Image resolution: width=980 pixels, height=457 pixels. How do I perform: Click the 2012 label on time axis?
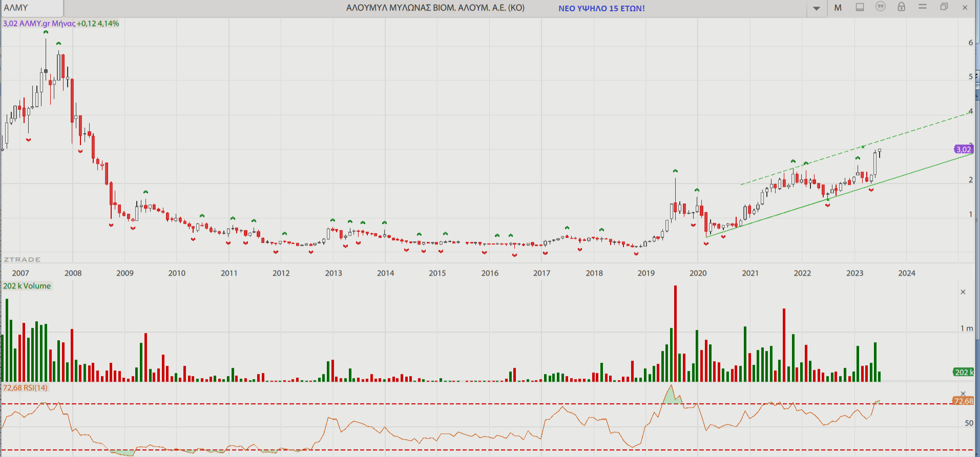[281, 273]
